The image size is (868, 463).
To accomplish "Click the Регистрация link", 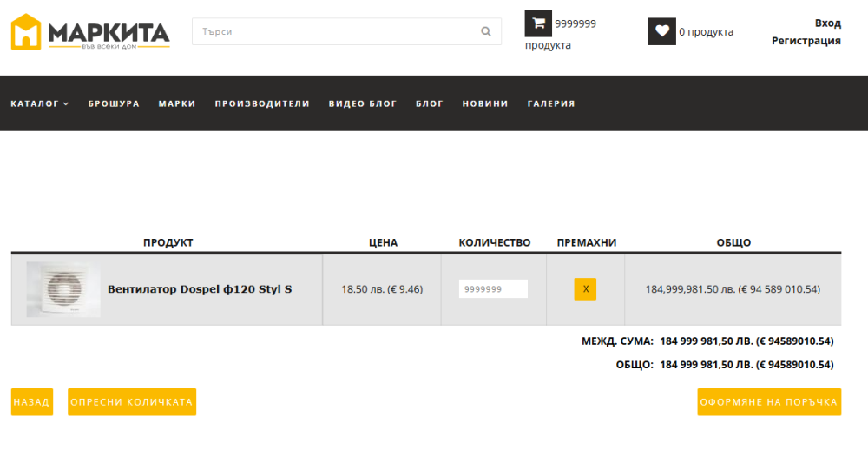I will coord(806,41).
